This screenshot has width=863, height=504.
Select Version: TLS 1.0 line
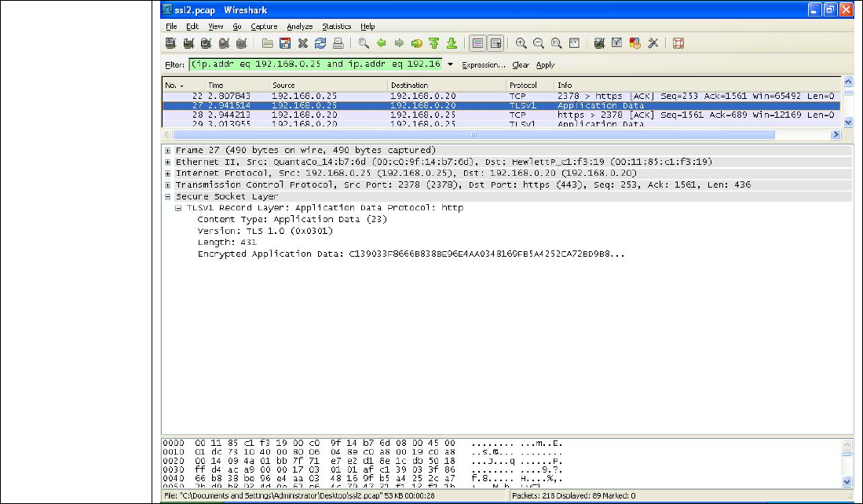[x=265, y=231]
